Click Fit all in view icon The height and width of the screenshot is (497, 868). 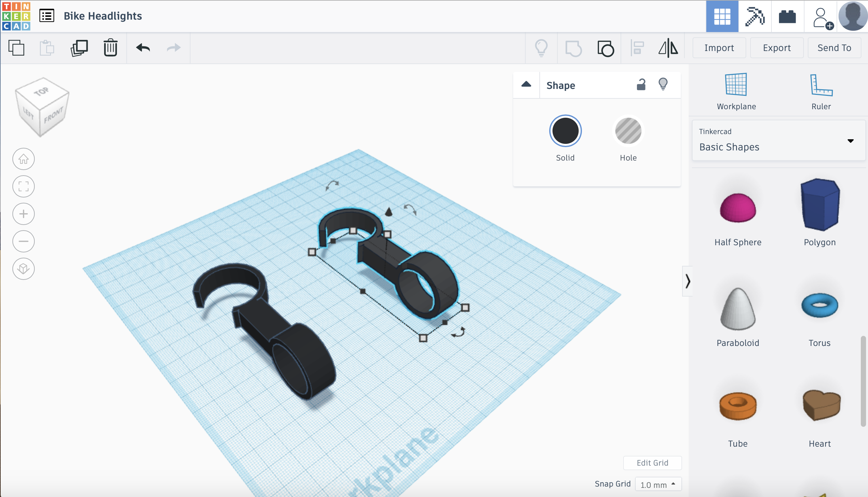tap(24, 186)
